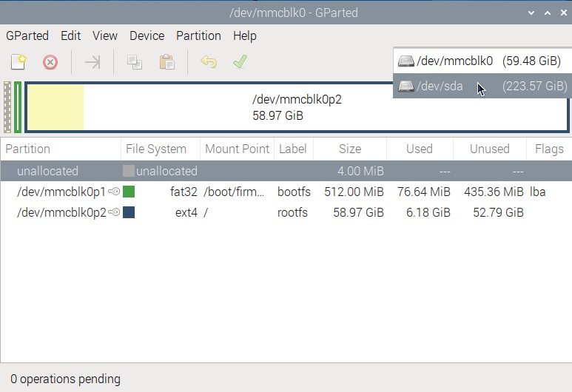Open the Device menu

click(x=147, y=36)
